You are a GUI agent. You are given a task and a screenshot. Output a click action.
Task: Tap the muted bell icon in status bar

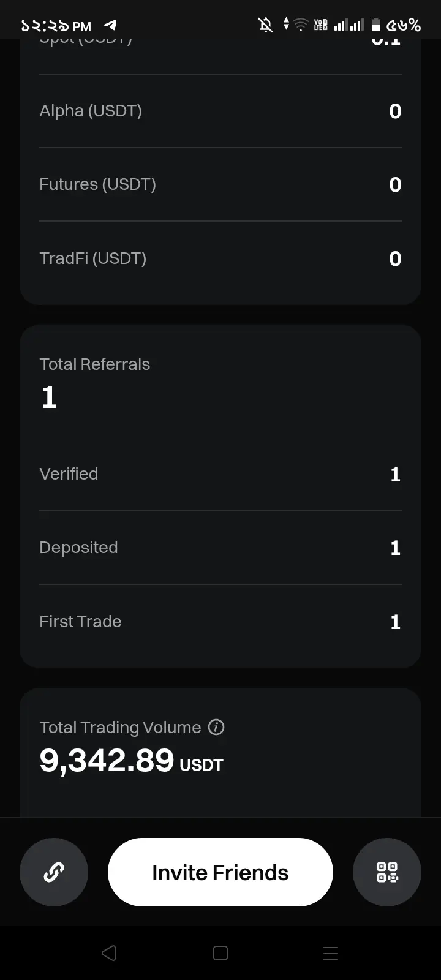point(265,25)
